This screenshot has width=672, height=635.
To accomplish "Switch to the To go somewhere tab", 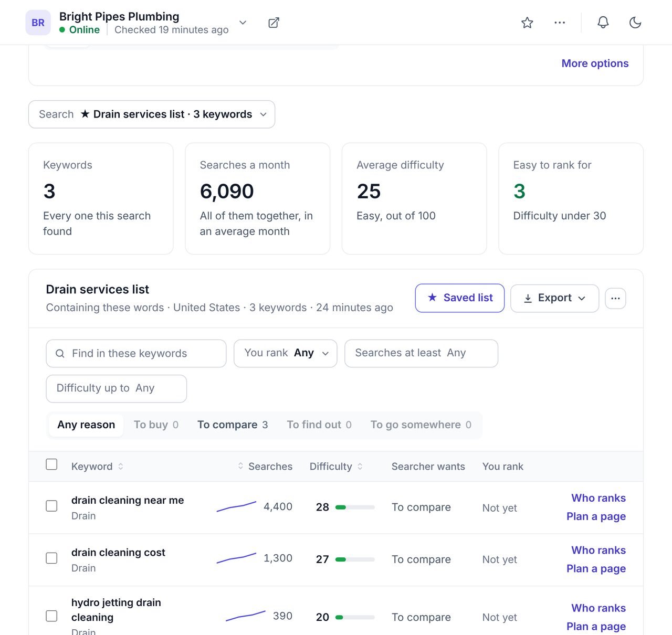I will coord(421,425).
